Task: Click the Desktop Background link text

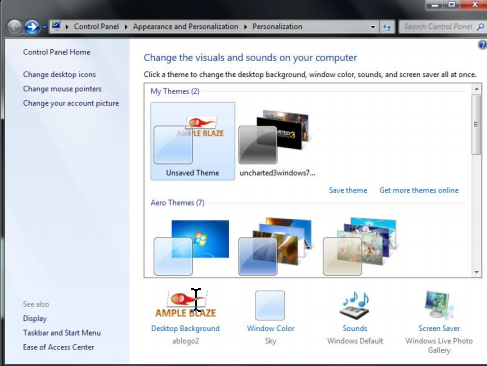Action: (185, 328)
